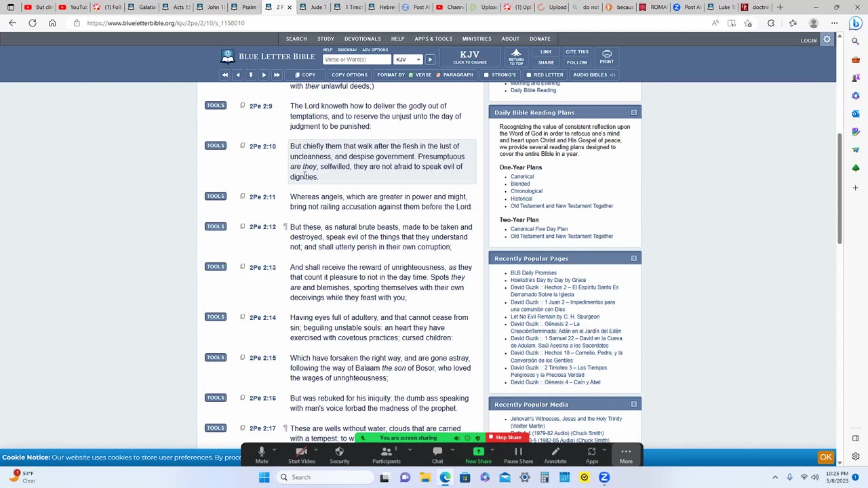Close the Recently Popular Pages panel
The height and width of the screenshot is (488, 868).
[633, 258]
